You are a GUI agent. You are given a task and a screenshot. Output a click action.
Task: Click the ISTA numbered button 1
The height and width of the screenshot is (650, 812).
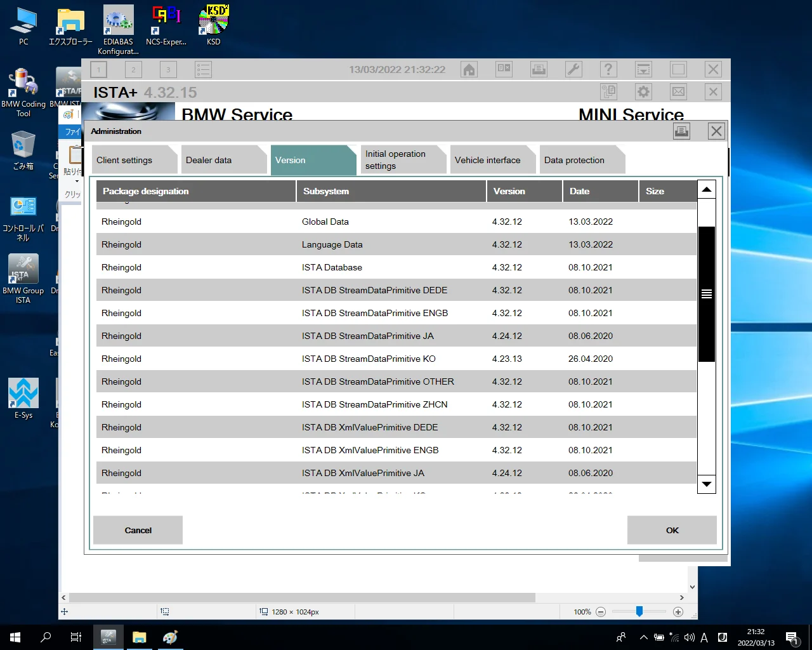(98, 69)
